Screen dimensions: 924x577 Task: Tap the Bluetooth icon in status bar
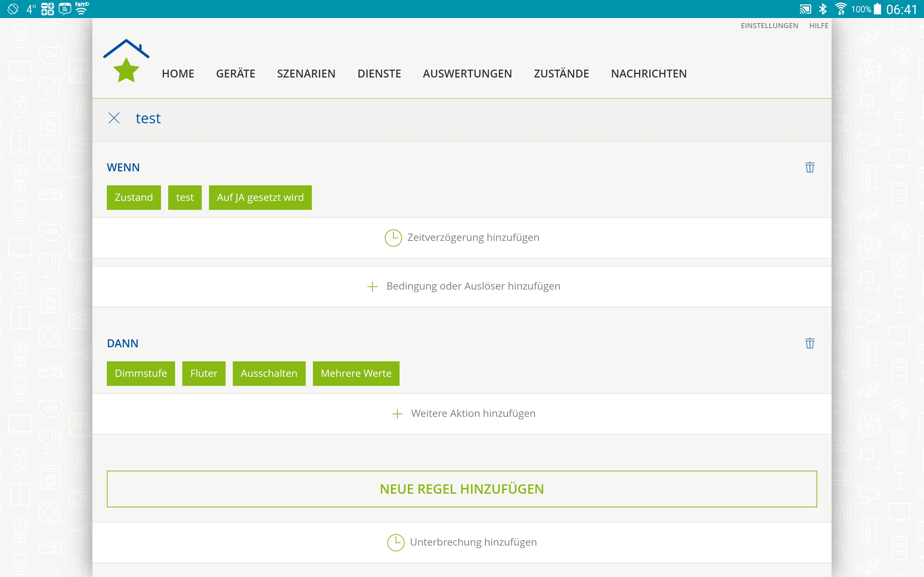823,9
